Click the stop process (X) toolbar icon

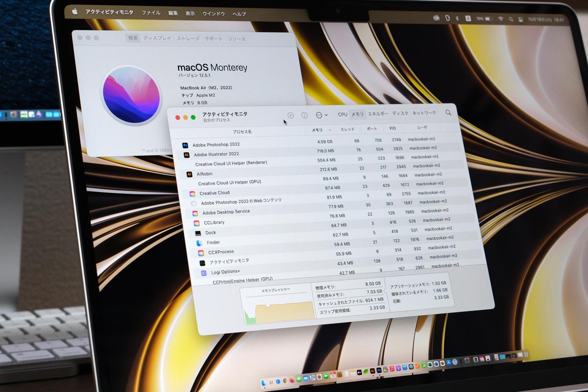[x=291, y=115]
